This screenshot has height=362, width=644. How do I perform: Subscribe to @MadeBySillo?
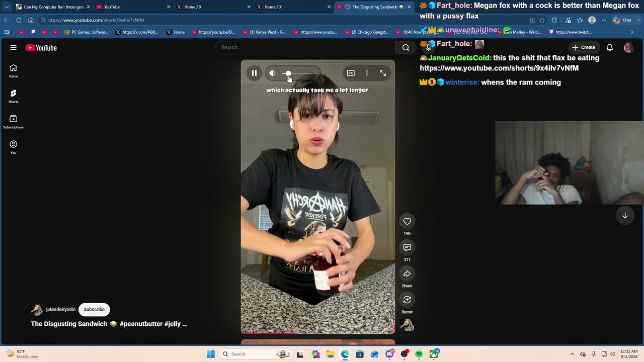(x=94, y=310)
